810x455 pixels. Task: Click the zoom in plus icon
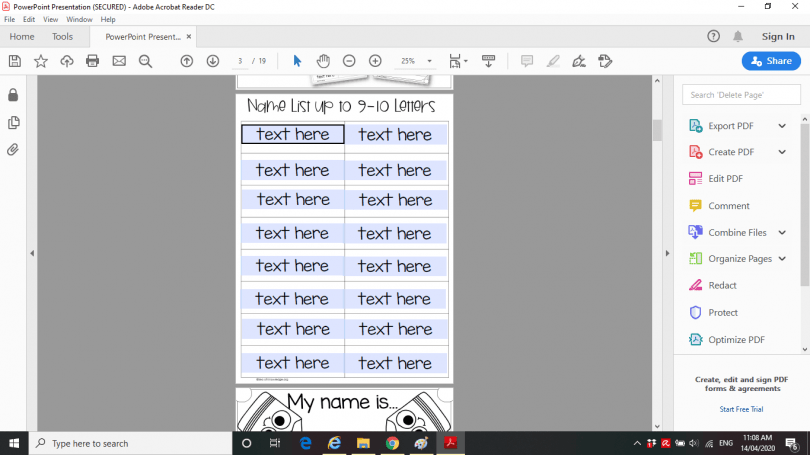pyautogui.click(x=376, y=61)
